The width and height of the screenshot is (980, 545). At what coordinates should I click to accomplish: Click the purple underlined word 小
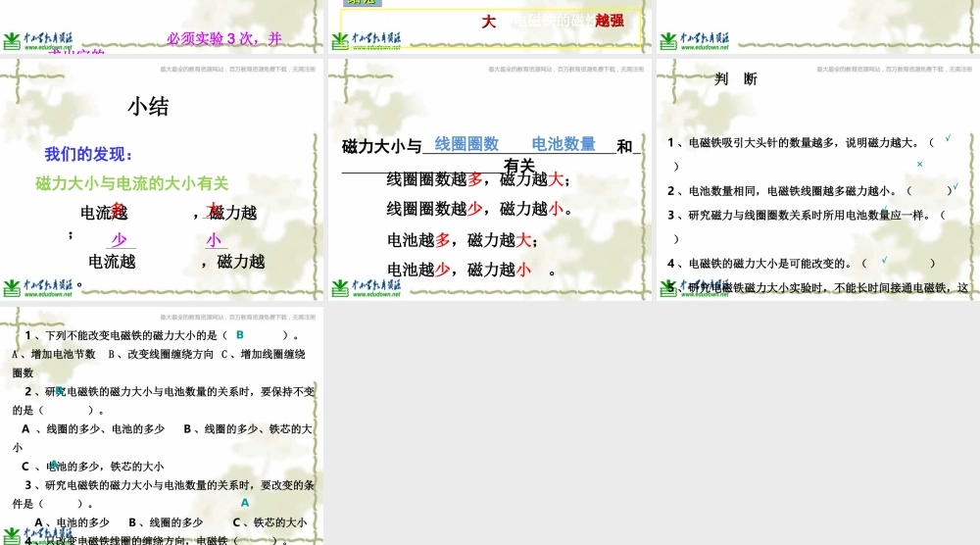[214, 240]
